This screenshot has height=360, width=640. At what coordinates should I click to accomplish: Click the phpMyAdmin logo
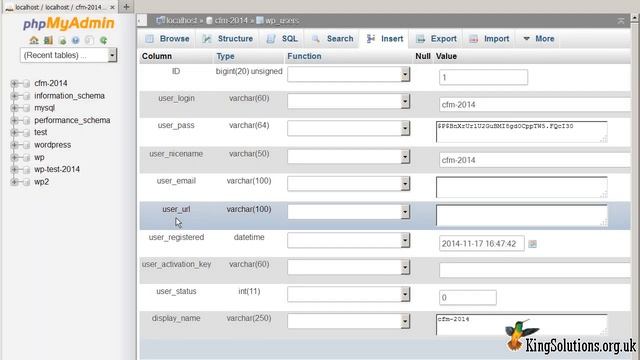(69, 24)
